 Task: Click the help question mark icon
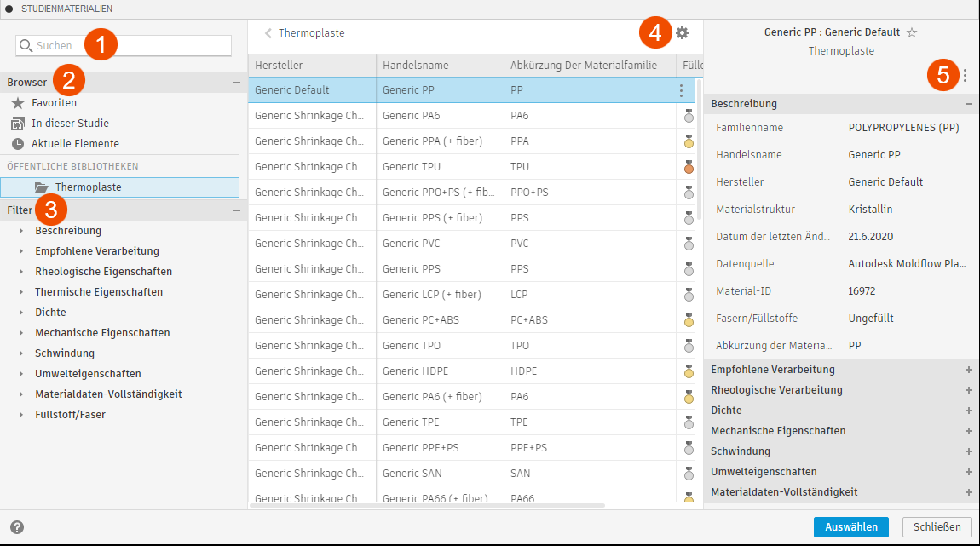point(17,527)
